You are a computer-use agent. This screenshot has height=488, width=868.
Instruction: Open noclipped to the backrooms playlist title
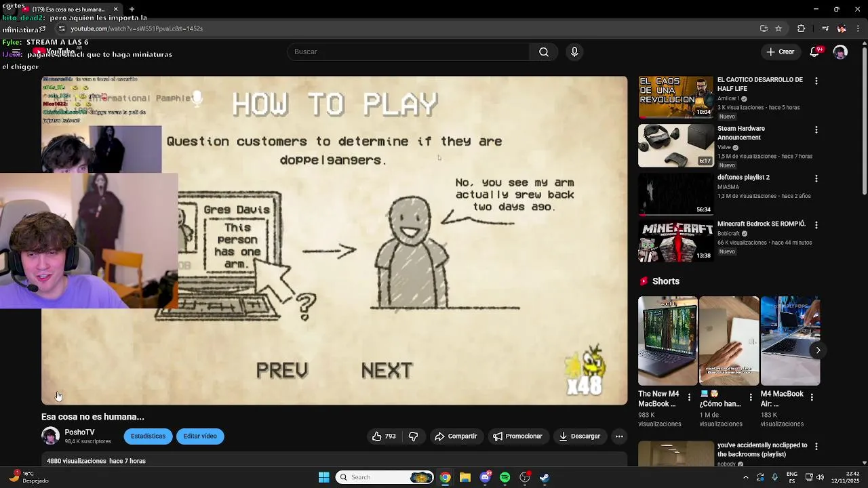[x=762, y=450]
